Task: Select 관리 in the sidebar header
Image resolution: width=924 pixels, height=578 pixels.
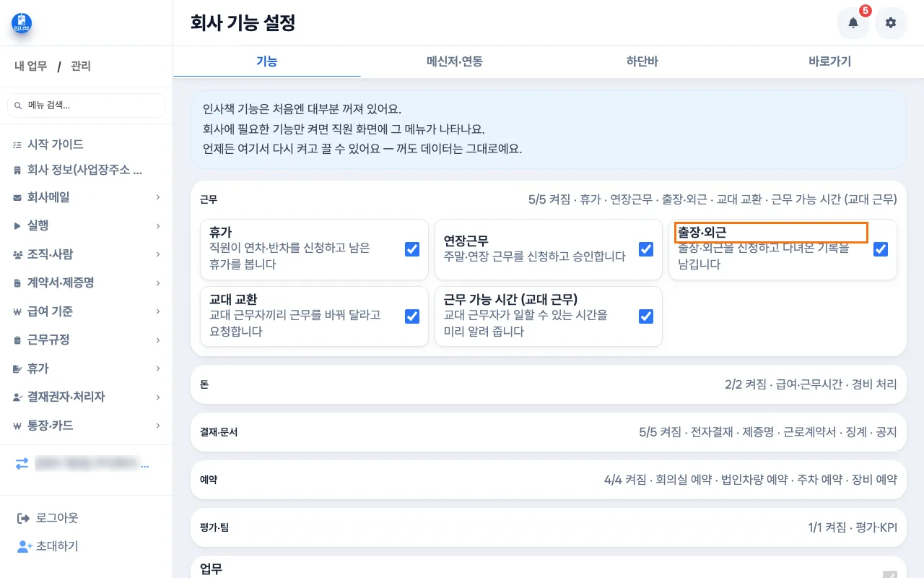Action: click(81, 66)
